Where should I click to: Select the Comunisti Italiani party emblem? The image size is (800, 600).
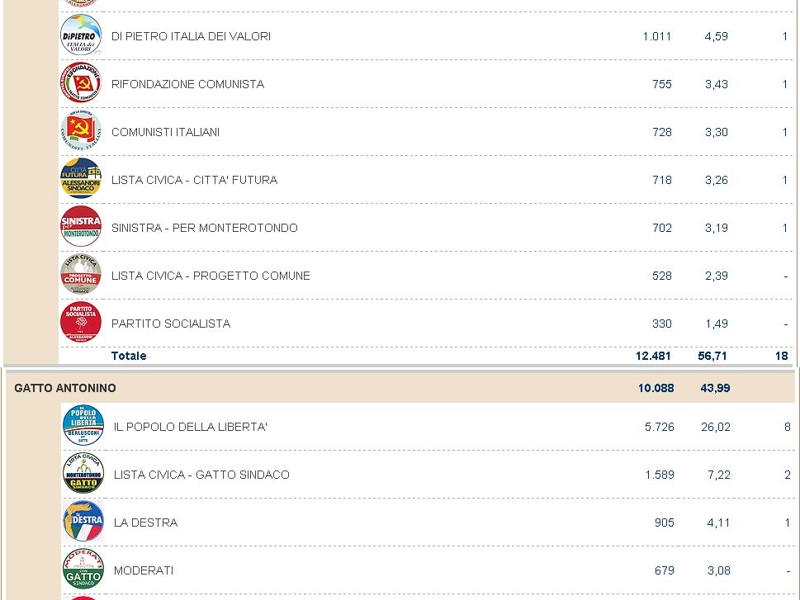(80, 131)
